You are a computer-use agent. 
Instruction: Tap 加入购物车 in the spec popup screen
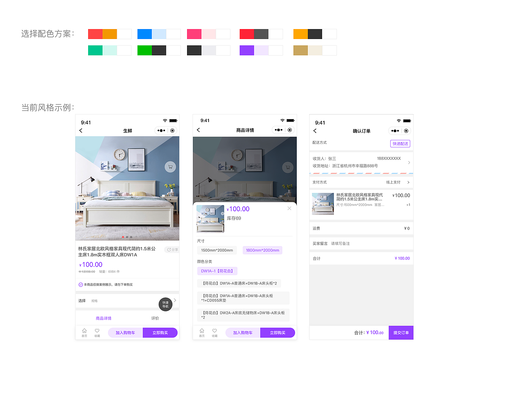point(243,333)
